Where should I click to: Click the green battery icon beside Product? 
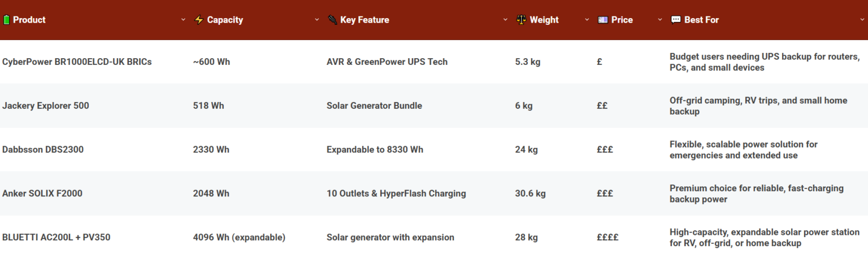point(6,20)
